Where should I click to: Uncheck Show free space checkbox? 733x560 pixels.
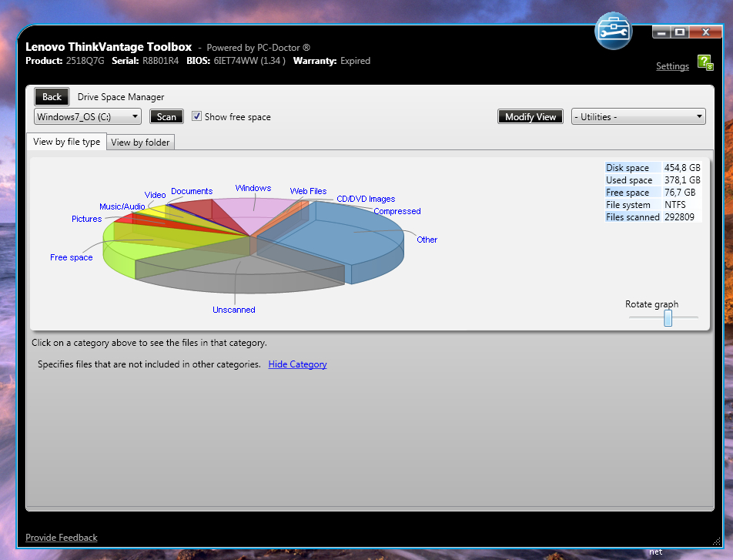pos(197,116)
